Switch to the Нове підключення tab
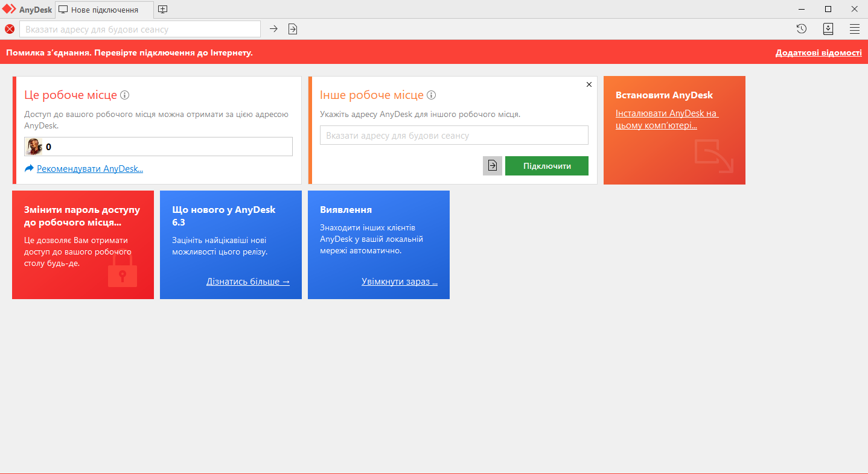The height and width of the screenshot is (474, 868). coord(104,10)
